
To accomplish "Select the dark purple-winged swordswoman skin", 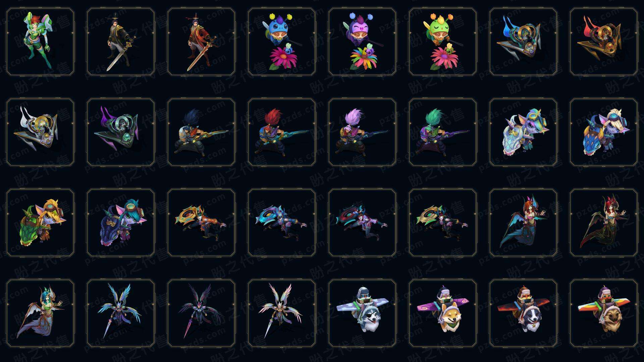I will pyautogui.click(x=201, y=313).
